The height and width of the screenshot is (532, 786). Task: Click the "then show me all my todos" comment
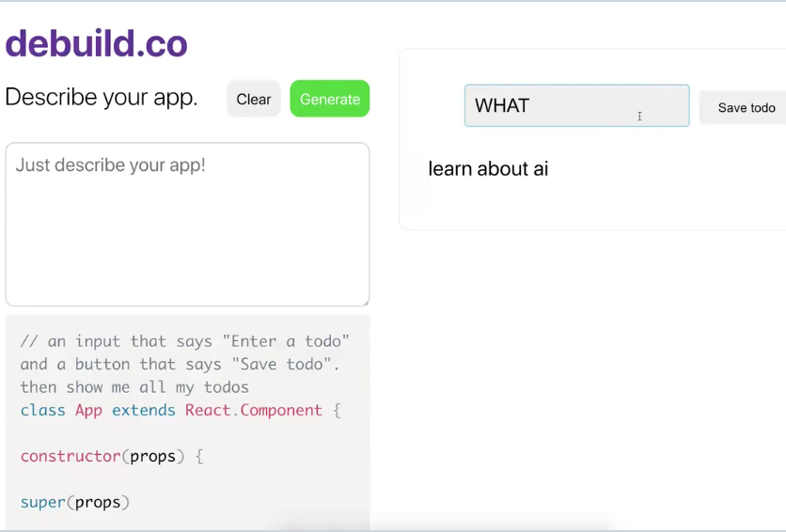coord(134,387)
